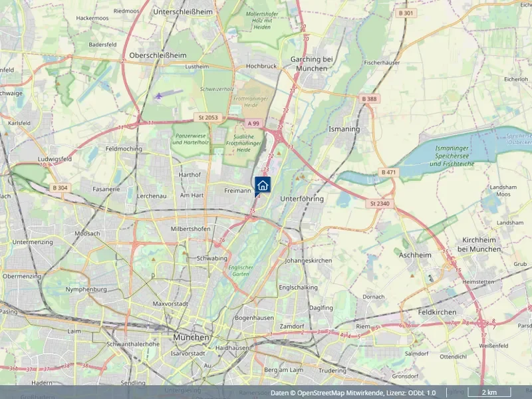Click the Feldkirchen town label
Image resolution: width=532 pixels, height=399 pixels.
(x=437, y=312)
